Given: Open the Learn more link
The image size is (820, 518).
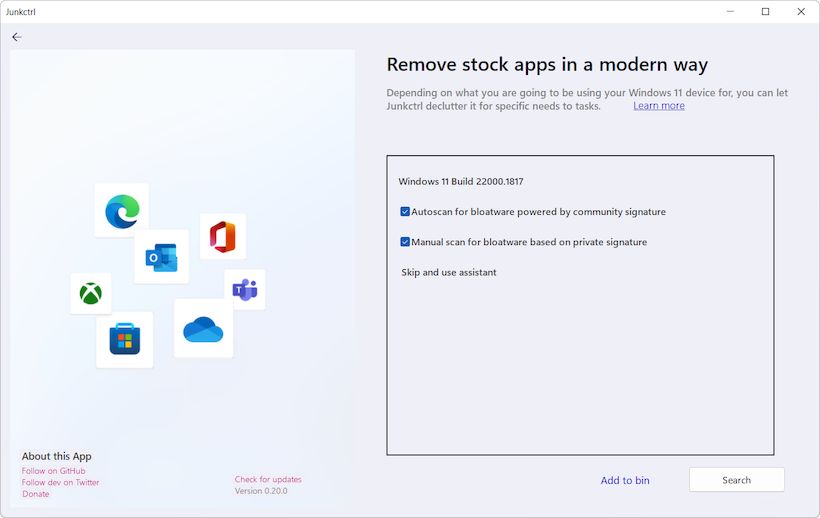Looking at the screenshot, I should [659, 106].
